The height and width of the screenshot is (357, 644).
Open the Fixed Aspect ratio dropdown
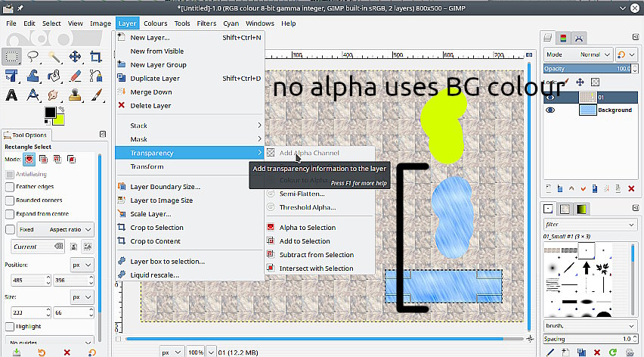[x=54, y=230]
